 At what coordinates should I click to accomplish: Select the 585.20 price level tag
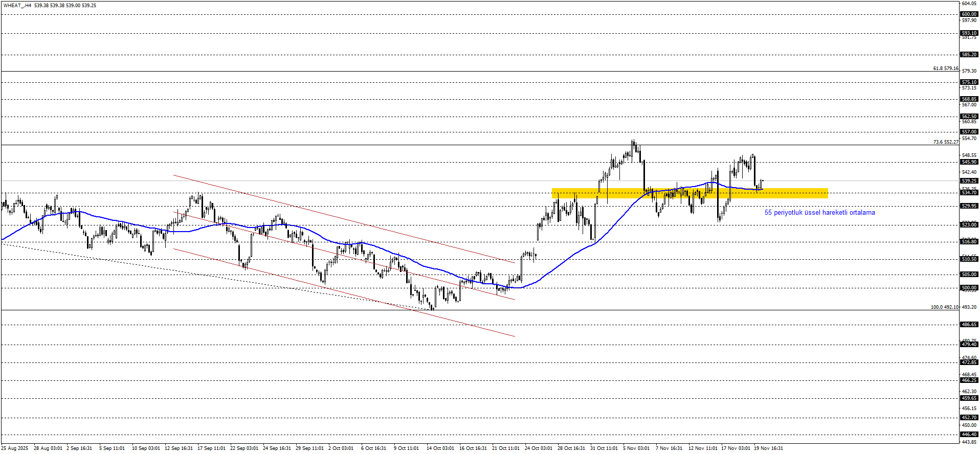coord(969,55)
